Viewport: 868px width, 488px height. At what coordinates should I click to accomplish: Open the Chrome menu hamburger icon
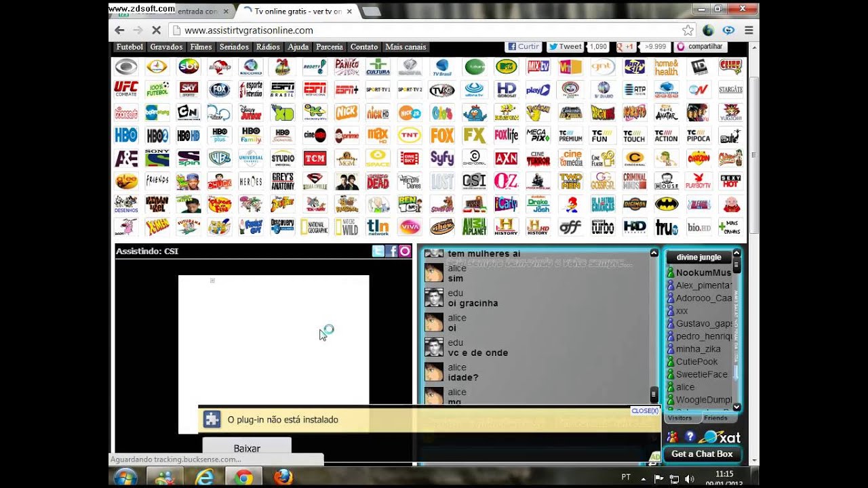coord(749,30)
